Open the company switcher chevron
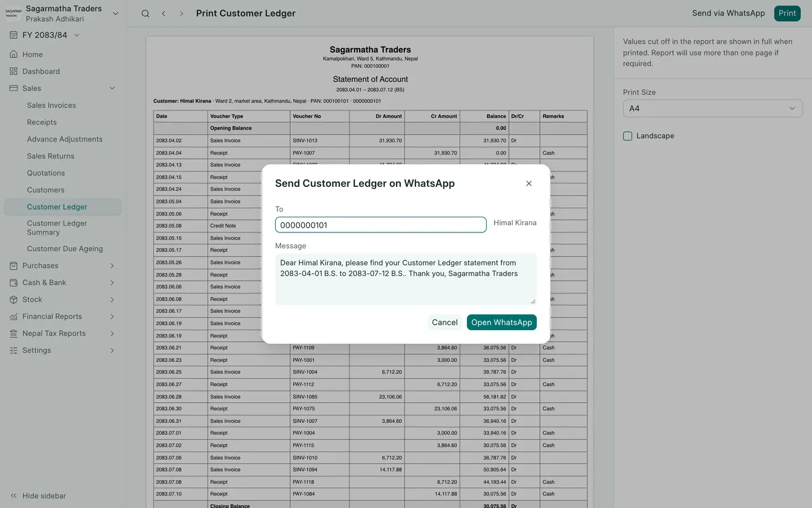 point(116,14)
